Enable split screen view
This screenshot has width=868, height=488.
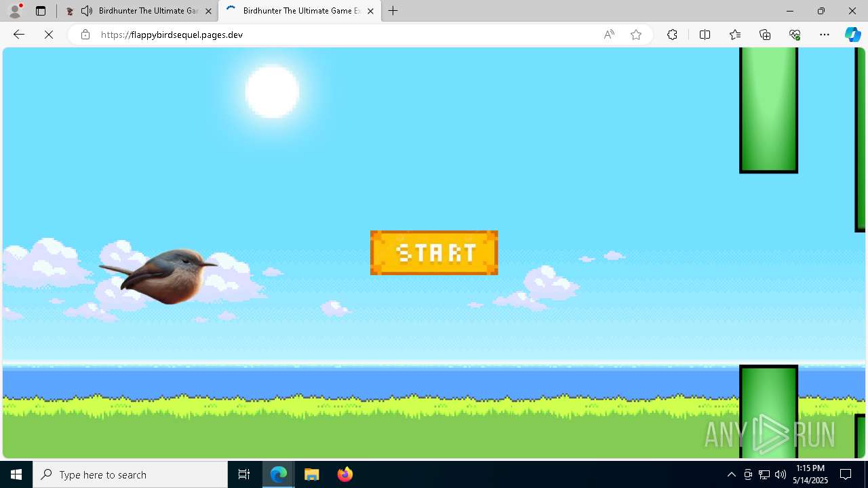pos(705,35)
